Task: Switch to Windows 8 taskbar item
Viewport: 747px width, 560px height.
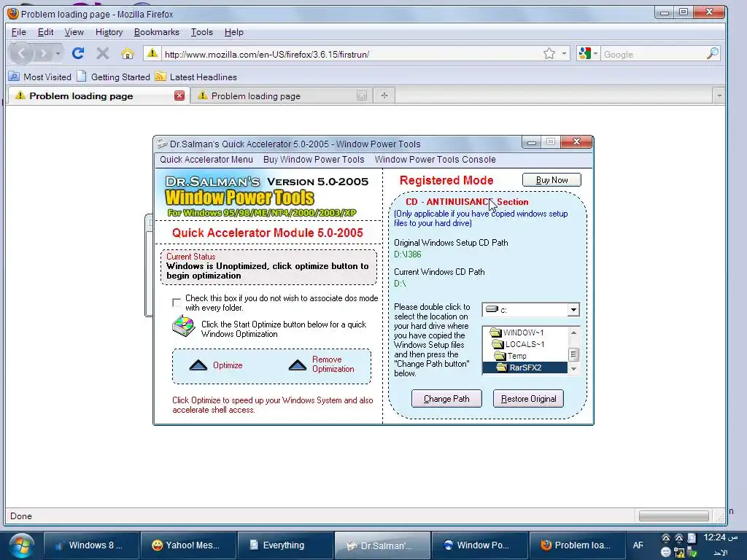Action: pos(91,545)
